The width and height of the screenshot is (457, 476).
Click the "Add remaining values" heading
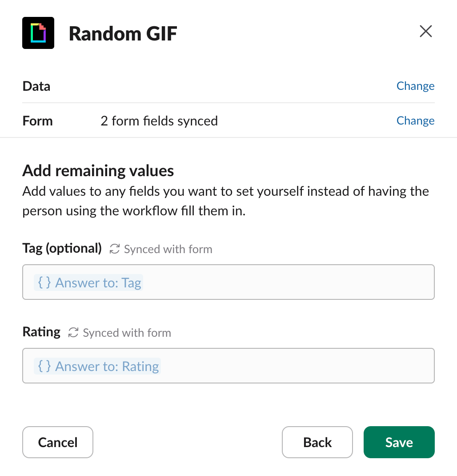coord(98,171)
